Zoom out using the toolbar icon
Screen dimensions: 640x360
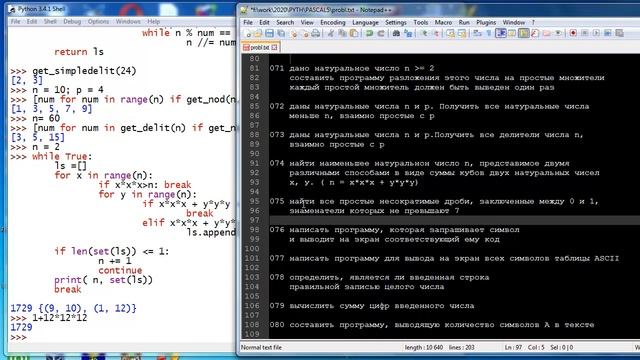[x=436, y=33]
